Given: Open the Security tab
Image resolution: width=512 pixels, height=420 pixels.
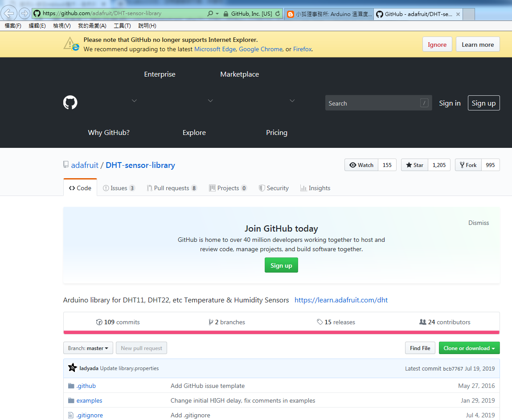Looking at the screenshot, I should pos(274,188).
